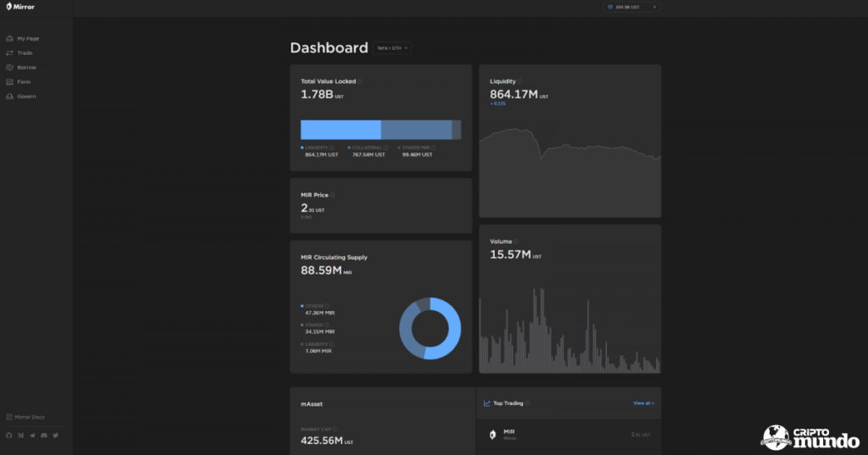The image size is (868, 455).
Task: Select Farm from the sidebar
Action: click(x=24, y=81)
